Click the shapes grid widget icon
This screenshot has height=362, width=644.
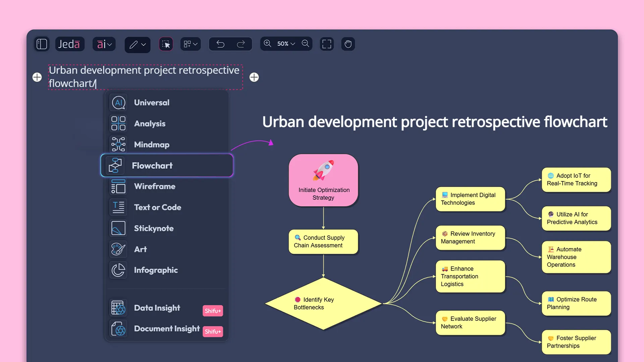click(x=188, y=44)
